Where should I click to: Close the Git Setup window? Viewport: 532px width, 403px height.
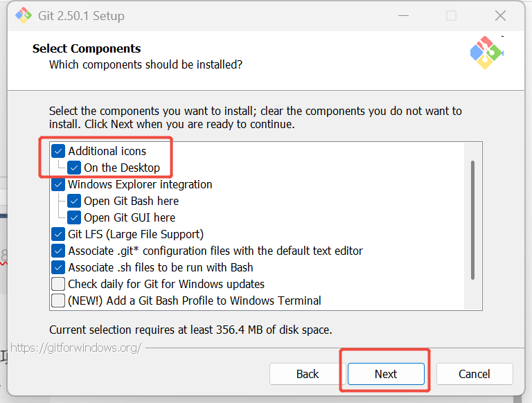(500, 16)
